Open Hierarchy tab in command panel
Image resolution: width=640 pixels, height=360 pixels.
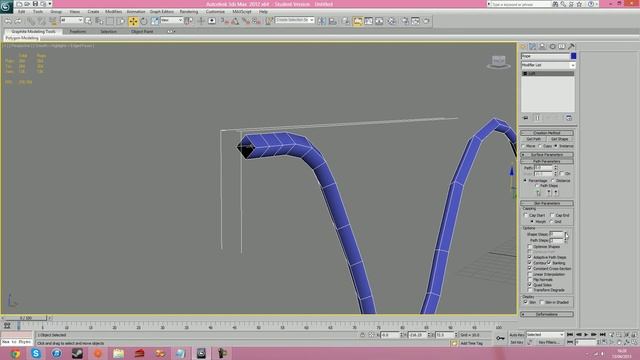click(x=542, y=47)
